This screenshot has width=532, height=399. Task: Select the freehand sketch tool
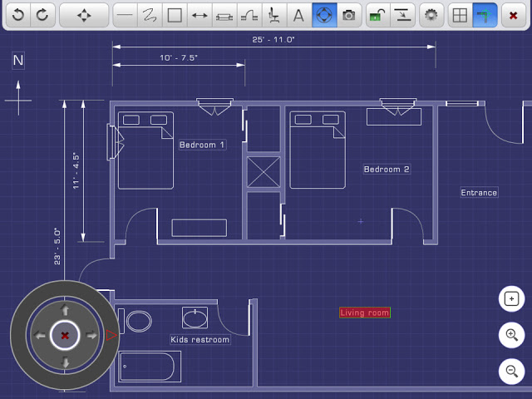click(150, 15)
